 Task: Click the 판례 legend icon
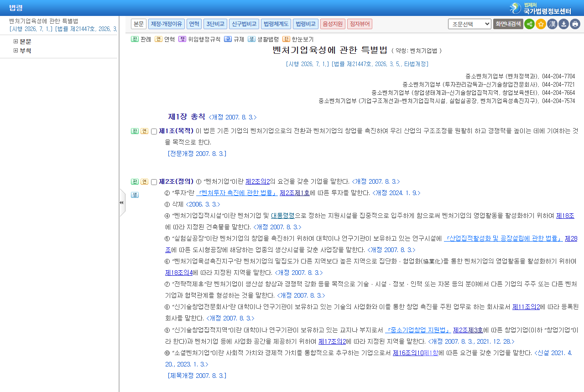[x=135, y=39]
